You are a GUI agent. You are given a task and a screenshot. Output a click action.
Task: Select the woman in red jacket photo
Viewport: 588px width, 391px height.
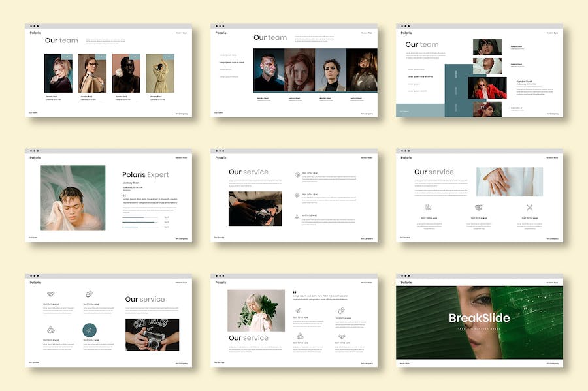pos(487,87)
